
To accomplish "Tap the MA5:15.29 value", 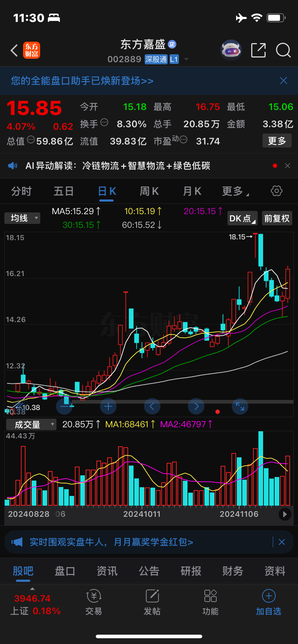I will point(76,211).
